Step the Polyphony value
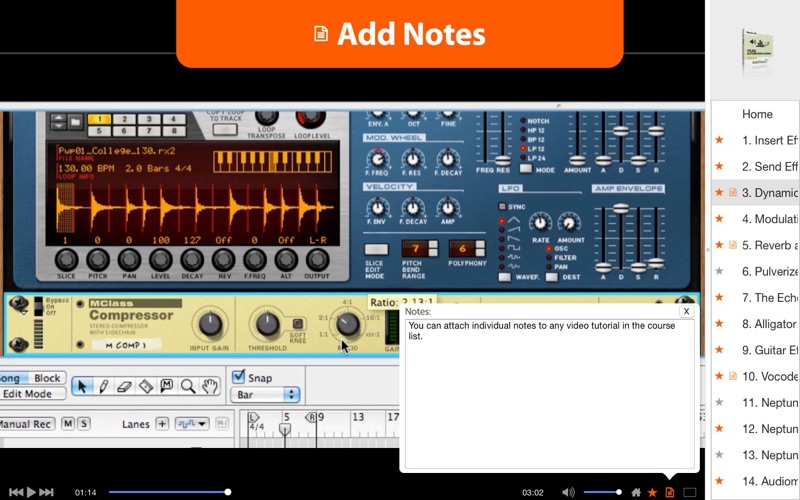The image size is (800, 500). click(480, 248)
